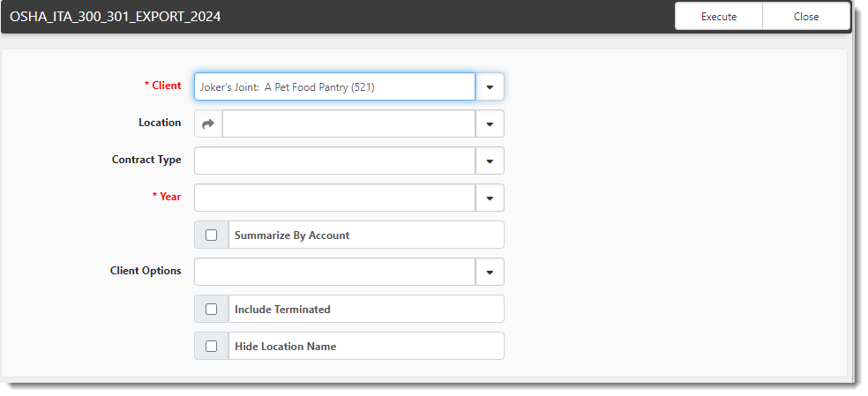Open the Location dropdown arrow
868x396 pixels.
pyautogui.click(x=490, y=123)
